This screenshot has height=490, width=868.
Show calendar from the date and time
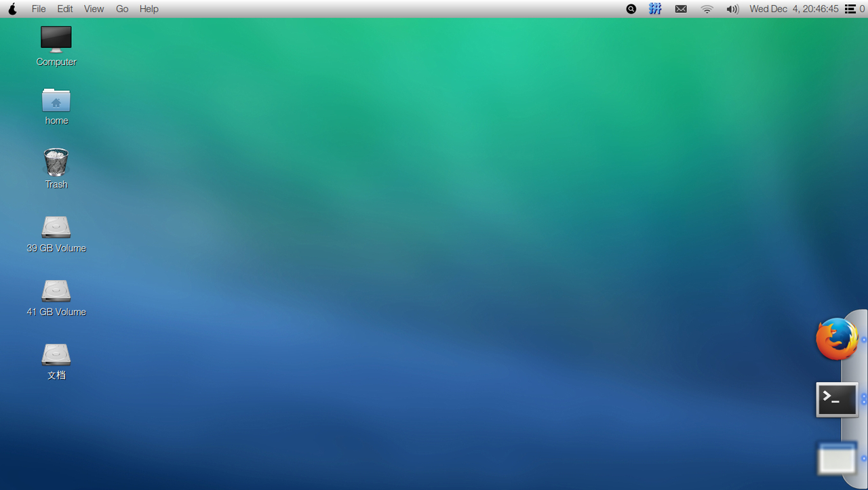point(794,9)
